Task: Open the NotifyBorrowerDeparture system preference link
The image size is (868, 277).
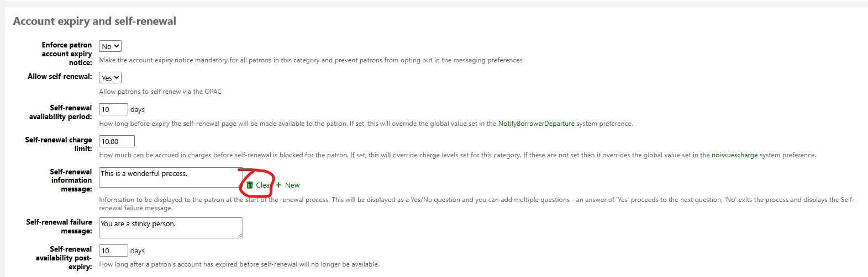Action: pos(536,124)
